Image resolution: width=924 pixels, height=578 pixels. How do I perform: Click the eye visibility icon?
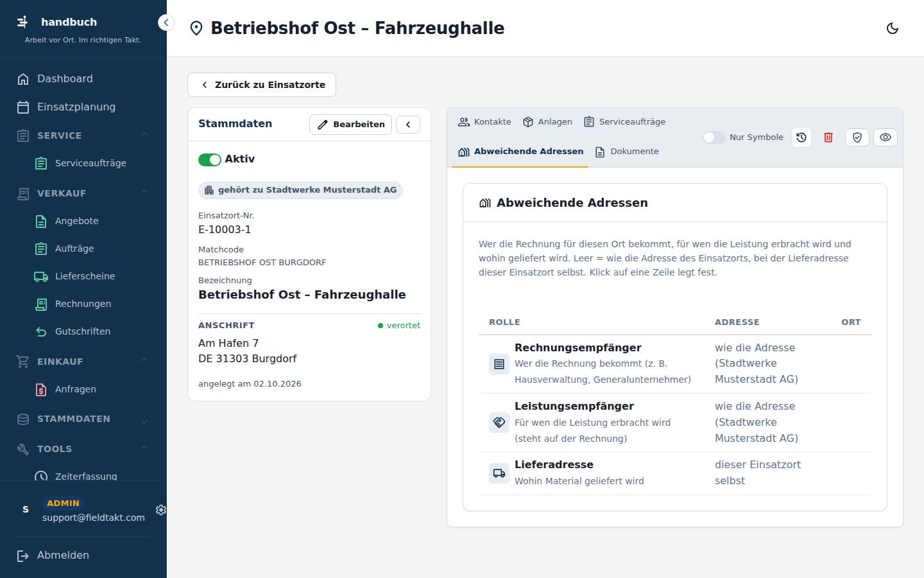[x=886, y=137]
